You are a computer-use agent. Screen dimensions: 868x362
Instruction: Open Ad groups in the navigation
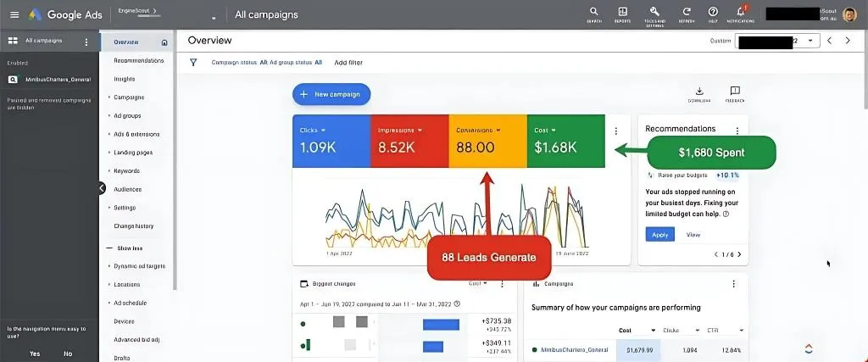(127, 115)
